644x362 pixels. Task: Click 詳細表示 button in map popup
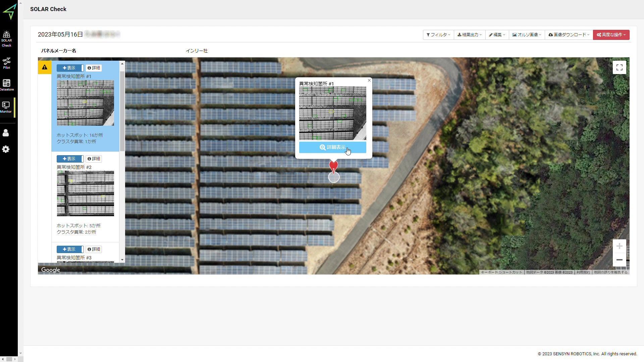coord(332,147)
